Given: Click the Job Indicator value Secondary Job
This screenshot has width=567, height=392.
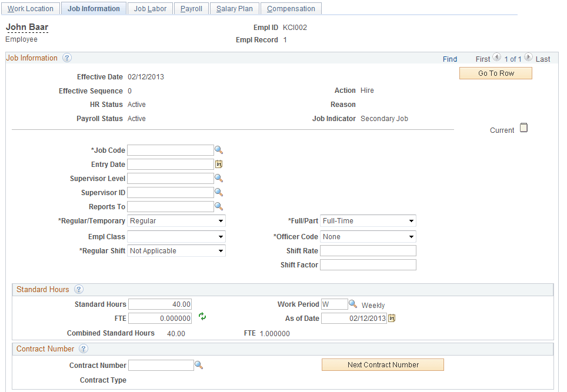Looking at the screenshot, I should [x=384, y=119].
